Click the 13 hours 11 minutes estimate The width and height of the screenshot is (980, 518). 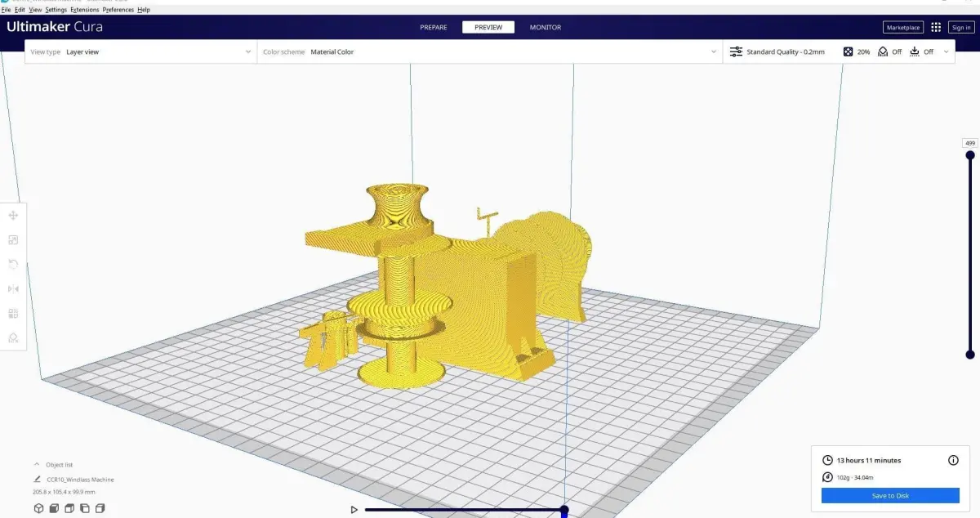(869, 460)
